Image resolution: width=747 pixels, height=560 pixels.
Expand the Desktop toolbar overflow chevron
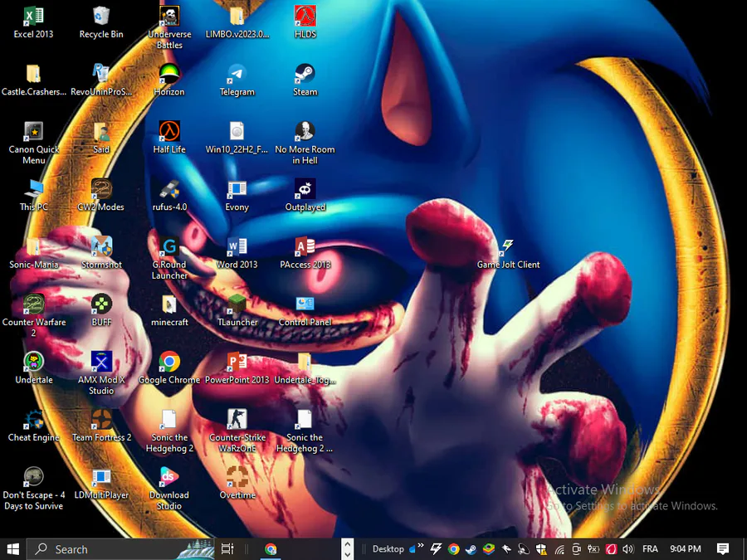point(421,546)
